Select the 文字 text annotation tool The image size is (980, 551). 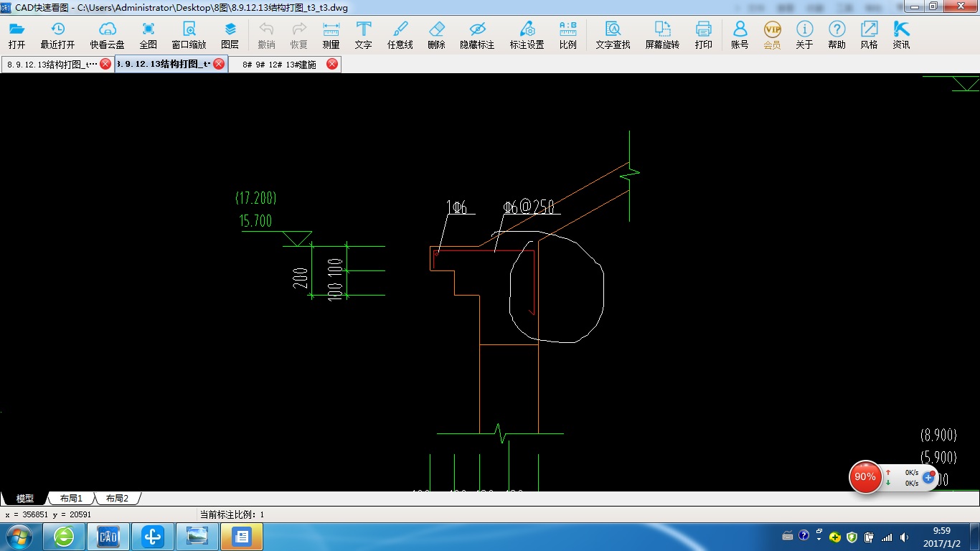pyautogui.click(x=363, y=35)
